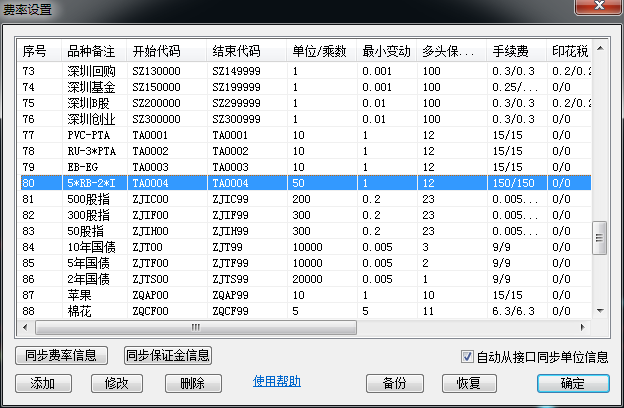Select the 500股指 row
Viewport: 624px width, 408px height.
306,199
